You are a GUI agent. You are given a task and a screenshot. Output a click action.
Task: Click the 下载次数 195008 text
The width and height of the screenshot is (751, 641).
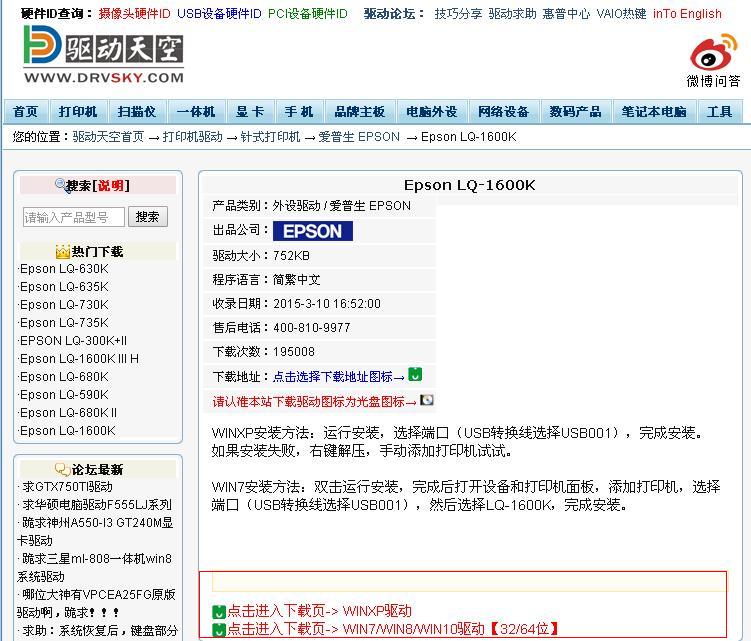[264, 352]
